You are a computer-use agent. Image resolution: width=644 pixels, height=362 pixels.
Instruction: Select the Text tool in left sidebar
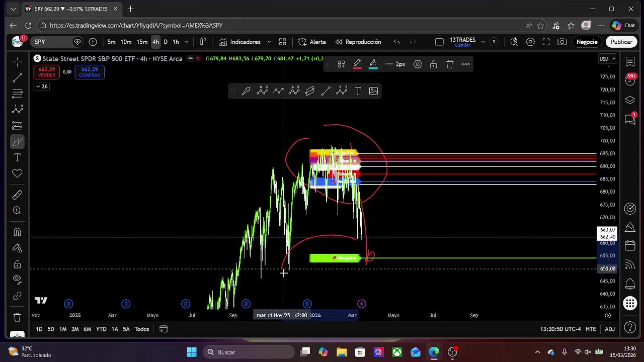click(17, 157)
